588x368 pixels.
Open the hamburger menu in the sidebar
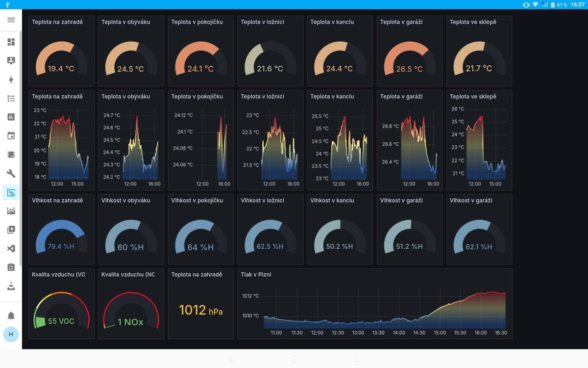click(x=11, y=20)
